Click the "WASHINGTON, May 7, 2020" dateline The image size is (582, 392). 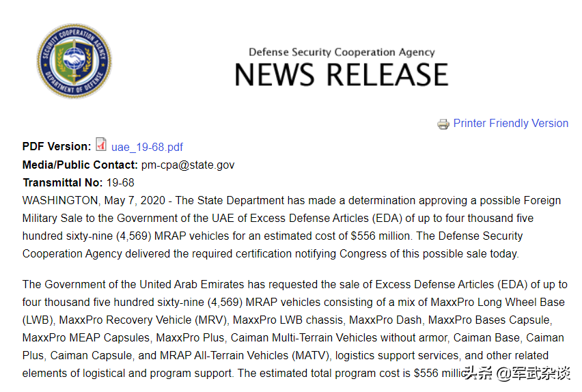point(95,200)
